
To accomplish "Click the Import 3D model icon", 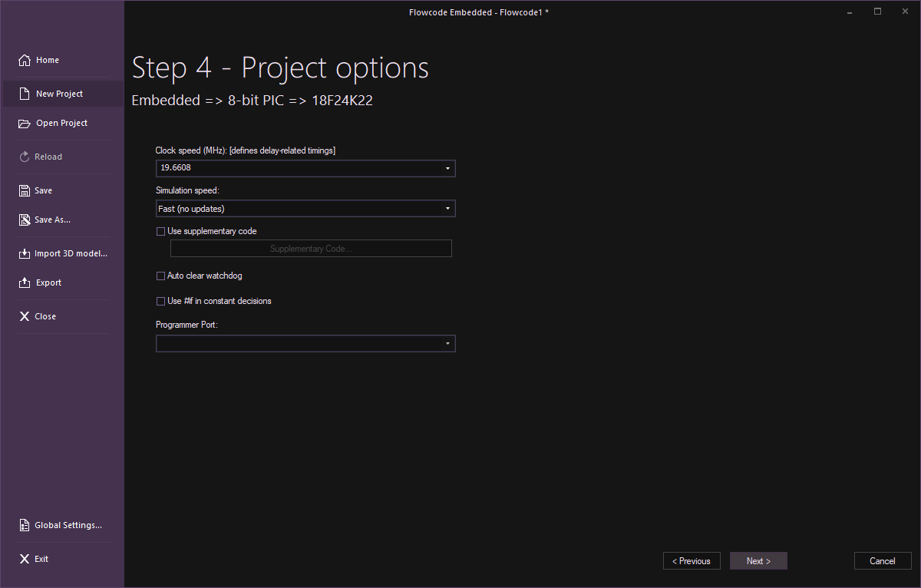I will (x=25, y=253).
